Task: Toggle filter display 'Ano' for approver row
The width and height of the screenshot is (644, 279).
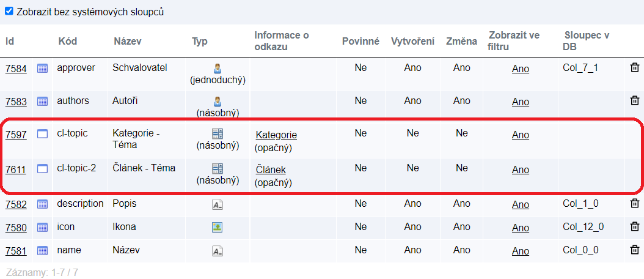Action: point(521,69)
